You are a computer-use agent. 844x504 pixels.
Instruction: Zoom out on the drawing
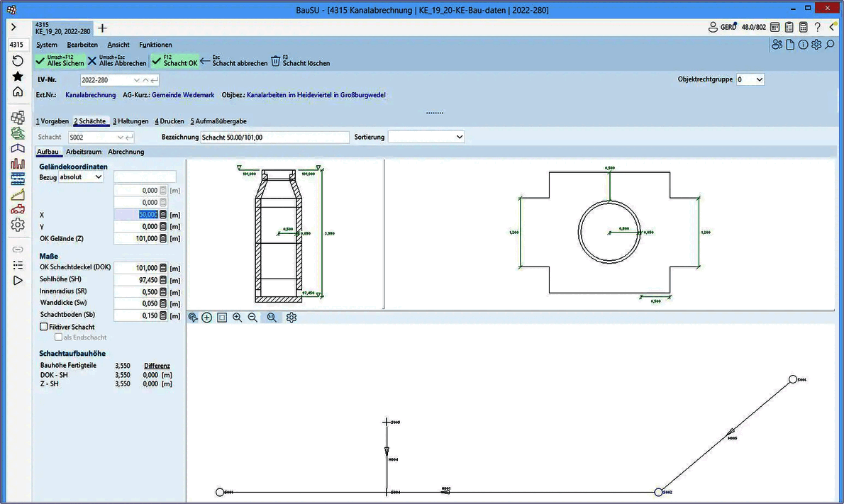pyautogui.click(x=252, y=318)
